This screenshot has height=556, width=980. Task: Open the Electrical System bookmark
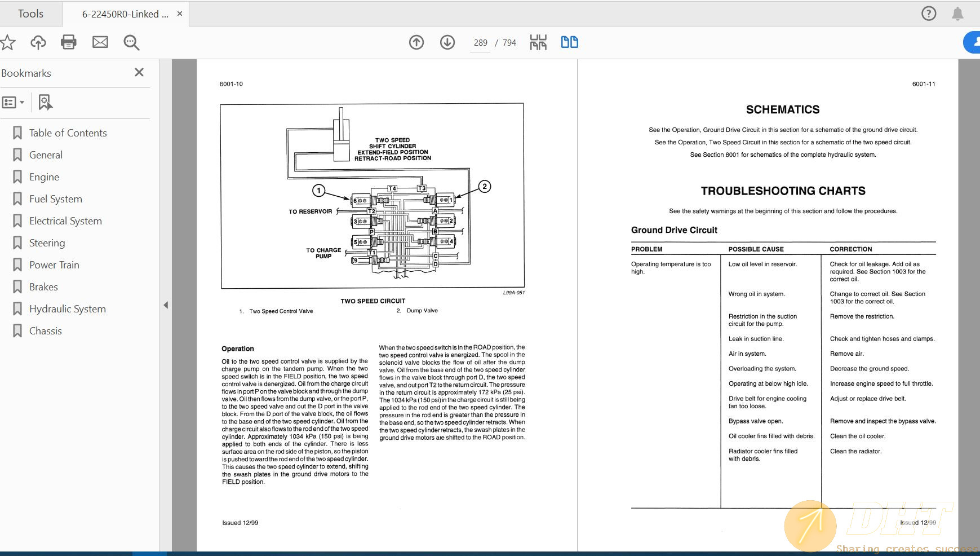pyautogui.click(x=65, y=221)
